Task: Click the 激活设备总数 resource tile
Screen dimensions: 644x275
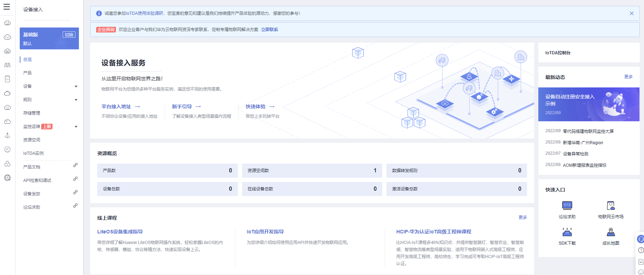Action: tap(457, 189)
